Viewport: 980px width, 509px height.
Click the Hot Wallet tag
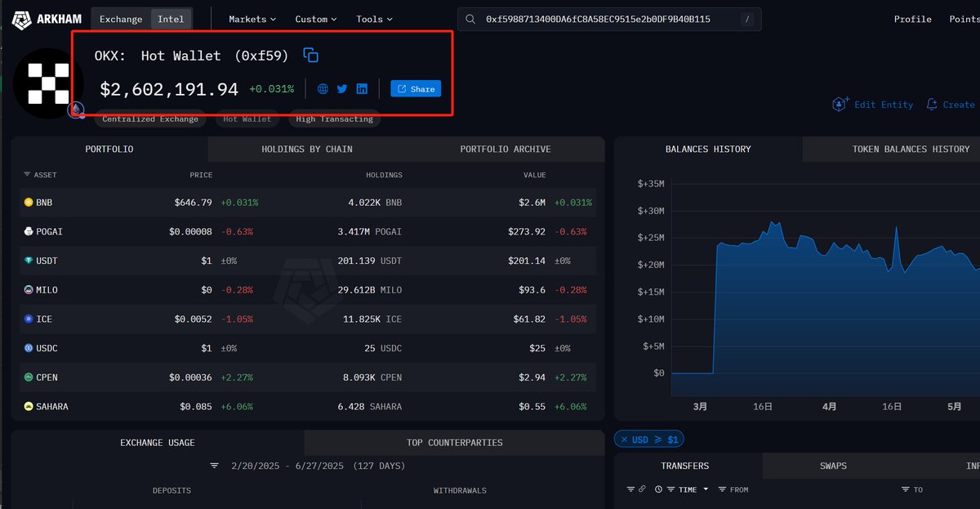247,119
